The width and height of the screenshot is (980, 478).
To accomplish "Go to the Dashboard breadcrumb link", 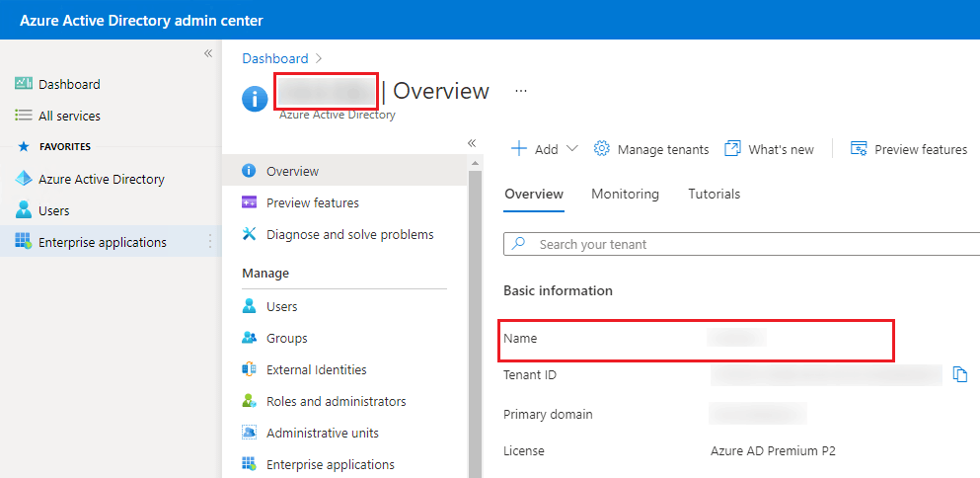I will 275,58.
